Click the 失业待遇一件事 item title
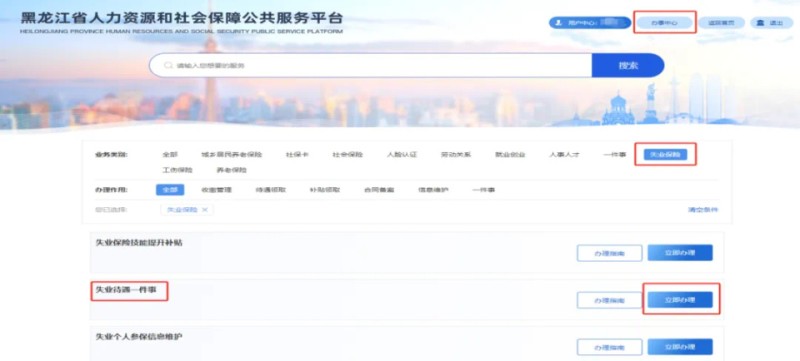The width and height of the screenshot is (800, 361). [126, 290]
